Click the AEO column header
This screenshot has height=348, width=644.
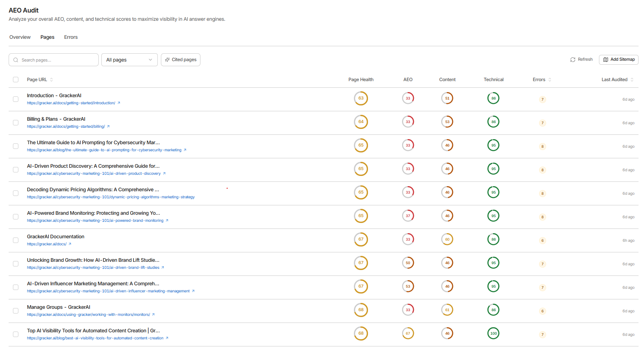[408, 80]
